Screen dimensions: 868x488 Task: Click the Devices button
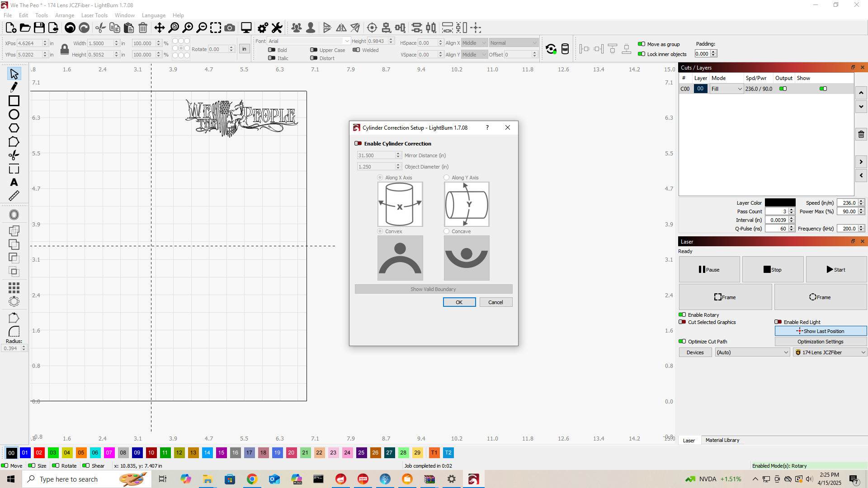695,352
